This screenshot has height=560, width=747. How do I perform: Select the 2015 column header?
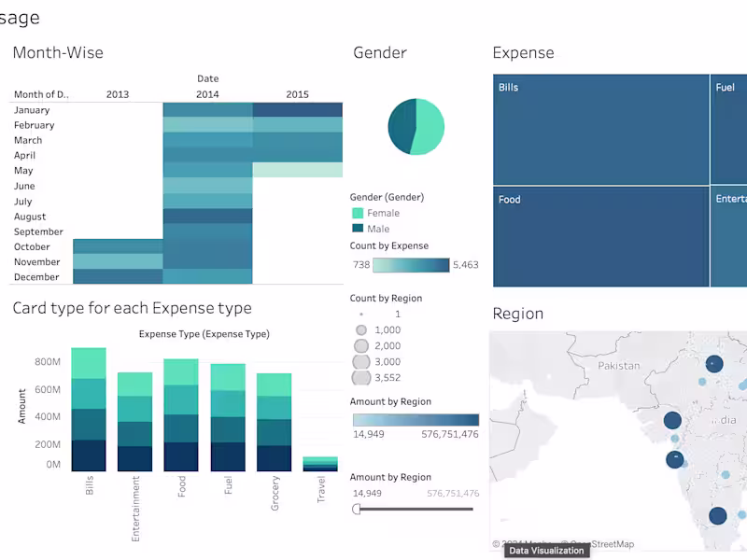[297, 94]
